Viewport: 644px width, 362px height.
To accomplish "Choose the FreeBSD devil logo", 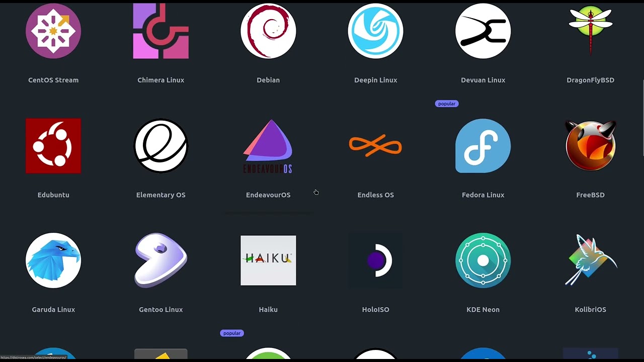I will click(590, 146).
